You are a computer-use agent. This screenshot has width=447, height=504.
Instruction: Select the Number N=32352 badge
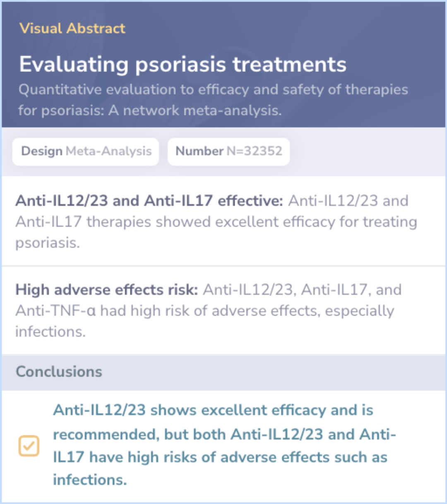[x=228, y=151]
